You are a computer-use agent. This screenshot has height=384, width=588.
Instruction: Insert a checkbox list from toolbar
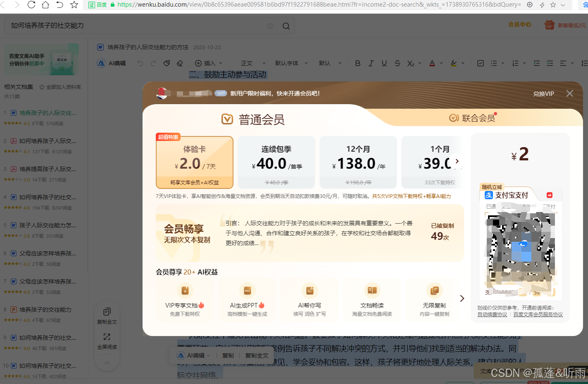(x=481, y=63)
